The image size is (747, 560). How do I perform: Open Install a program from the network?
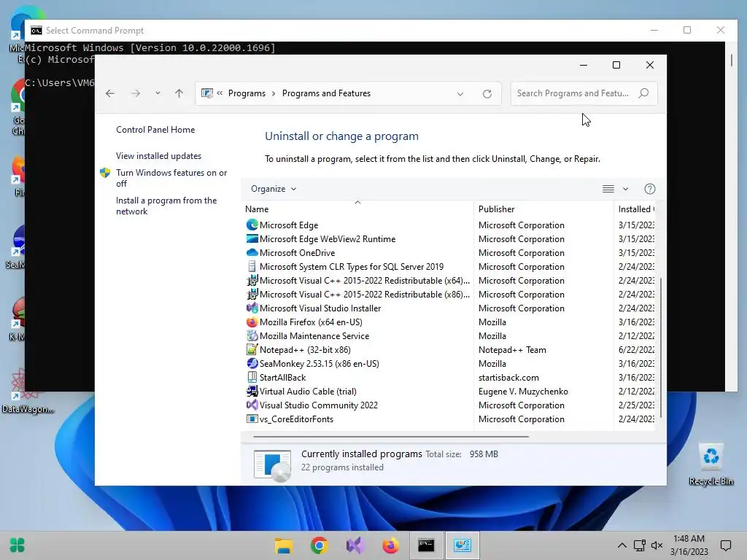click(166, 206)
